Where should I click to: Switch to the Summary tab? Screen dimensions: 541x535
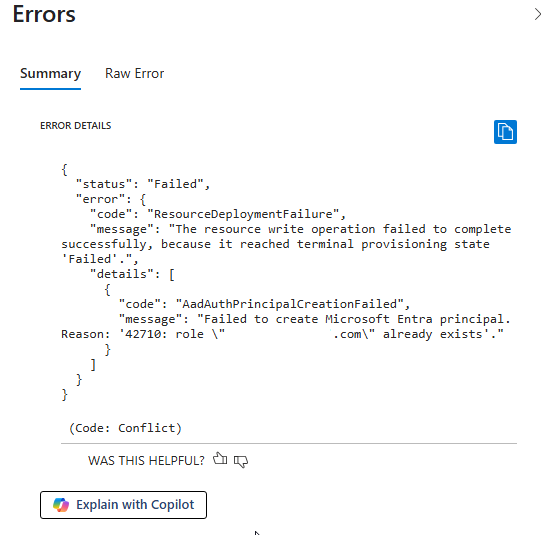pyautogui.click(x=50, y=73)
